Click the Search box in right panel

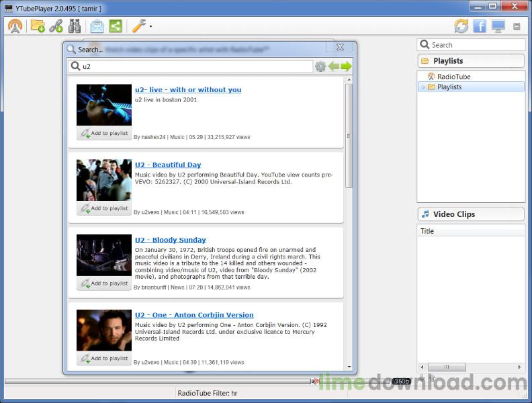pos(471,45)
